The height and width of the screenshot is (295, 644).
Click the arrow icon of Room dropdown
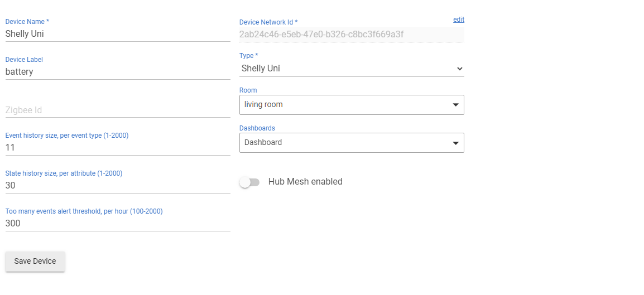coord(455,105)
